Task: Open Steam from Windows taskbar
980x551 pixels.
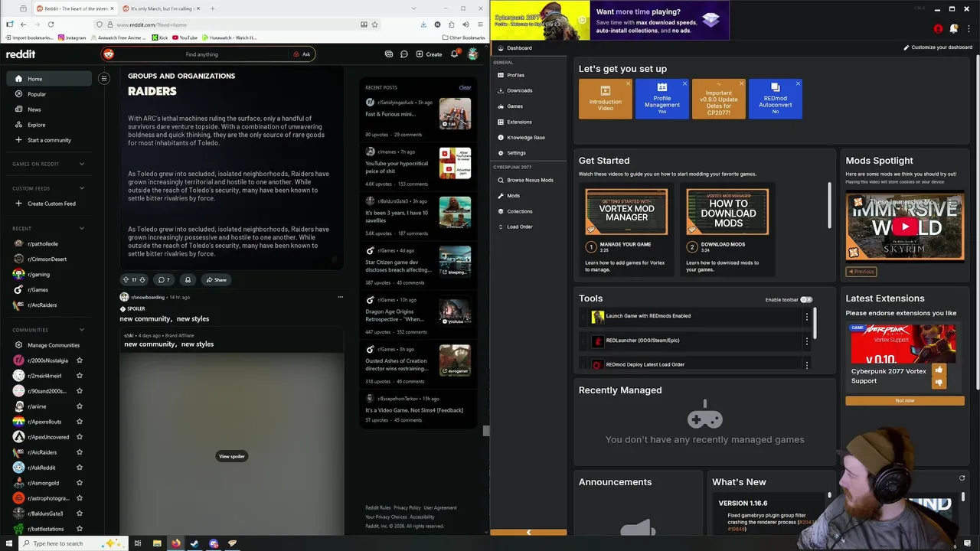Action: click(x=194, y=543)
